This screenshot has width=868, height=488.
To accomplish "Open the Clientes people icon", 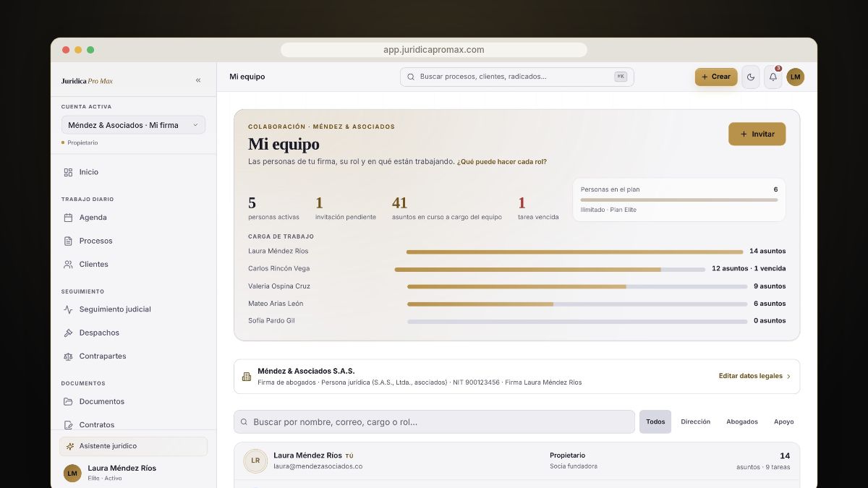I will coord(68,264).
